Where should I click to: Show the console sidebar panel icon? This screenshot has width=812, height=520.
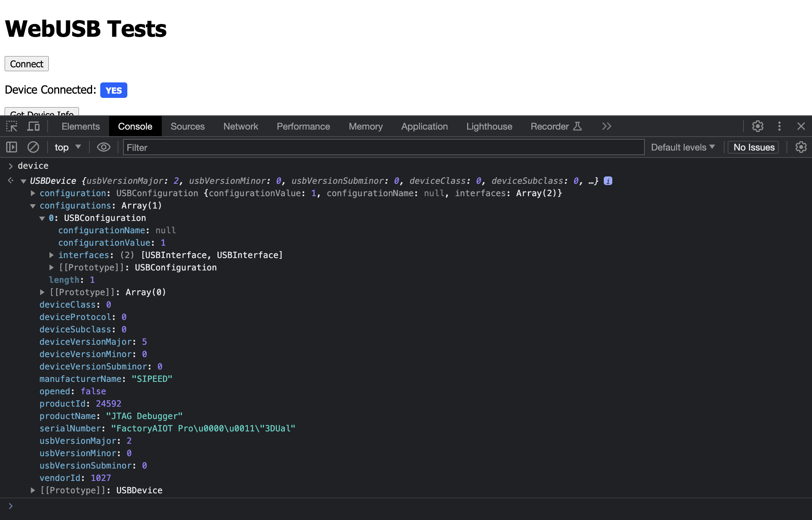[x=12, y=147]
